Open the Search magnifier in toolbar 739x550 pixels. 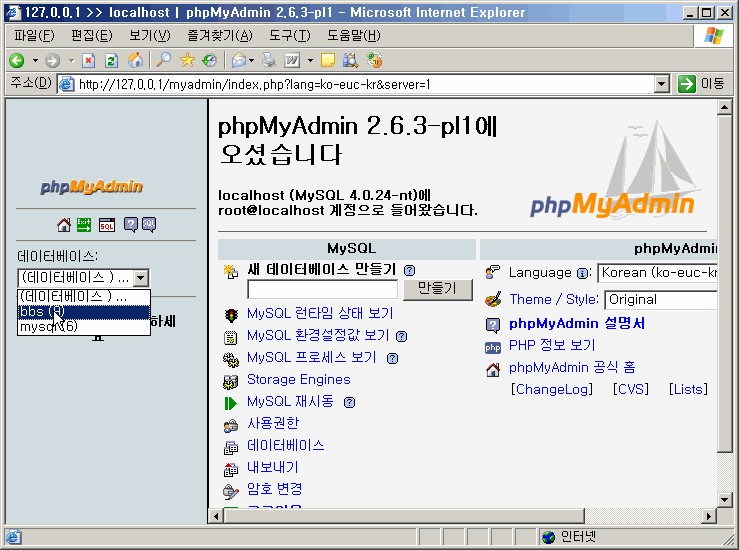tap(164, 60)
